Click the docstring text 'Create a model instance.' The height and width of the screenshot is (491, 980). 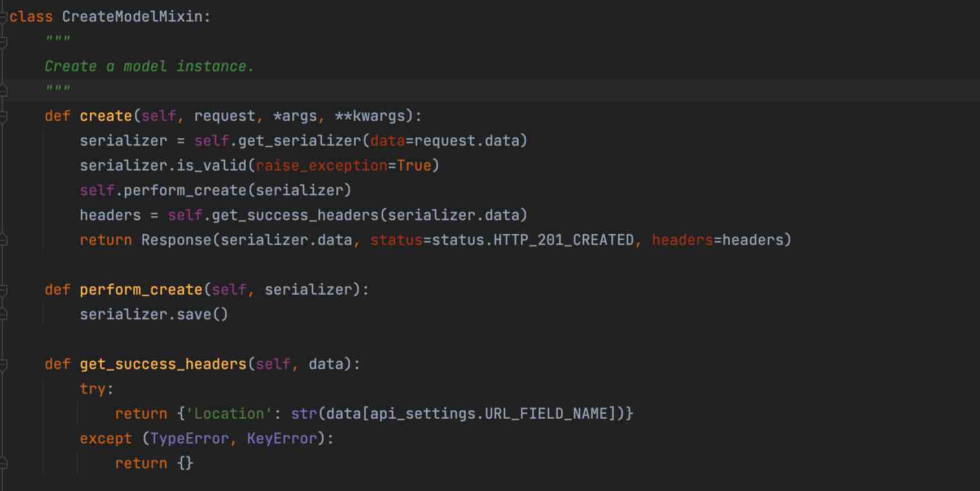click(150, 67)
